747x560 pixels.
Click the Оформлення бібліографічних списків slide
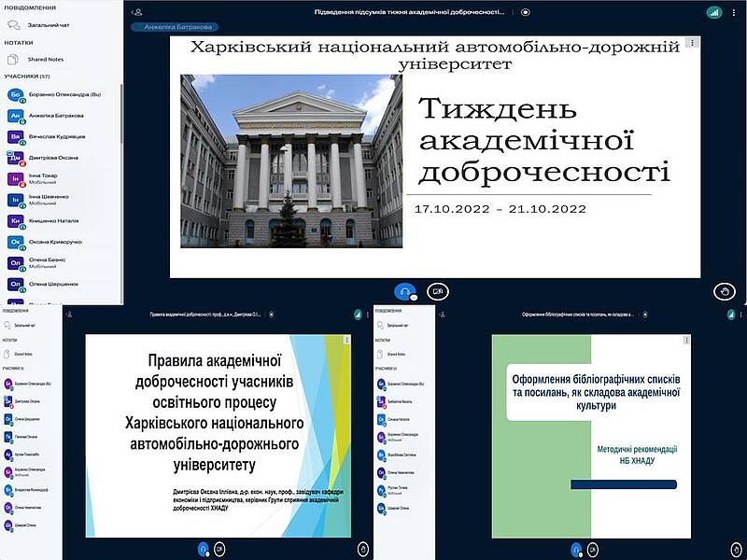[x=591, y=436]
